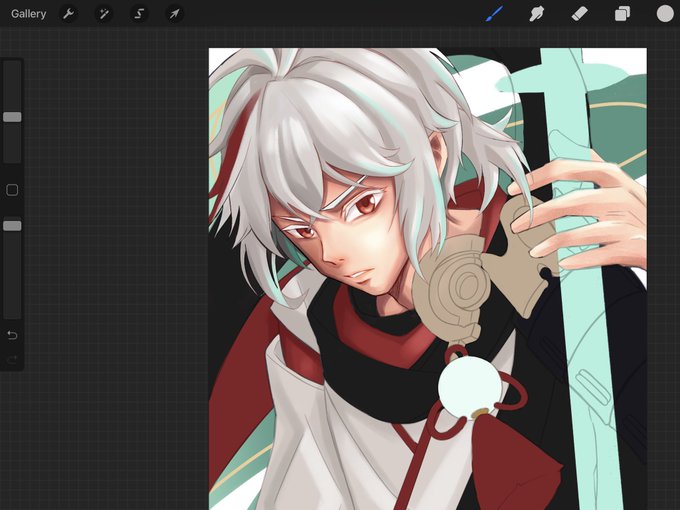
Task: Tap the square modify button in sidebar
Action: click(x=12, y=190)
